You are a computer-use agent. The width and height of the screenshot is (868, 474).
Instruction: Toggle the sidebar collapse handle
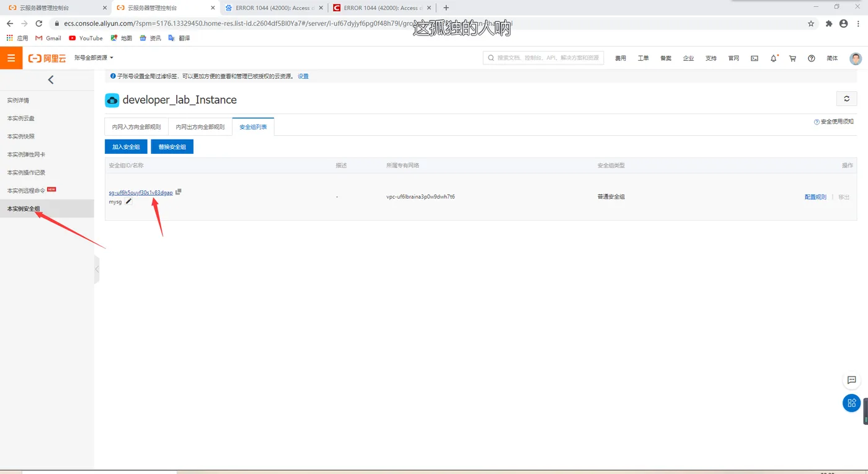[97, 269]
